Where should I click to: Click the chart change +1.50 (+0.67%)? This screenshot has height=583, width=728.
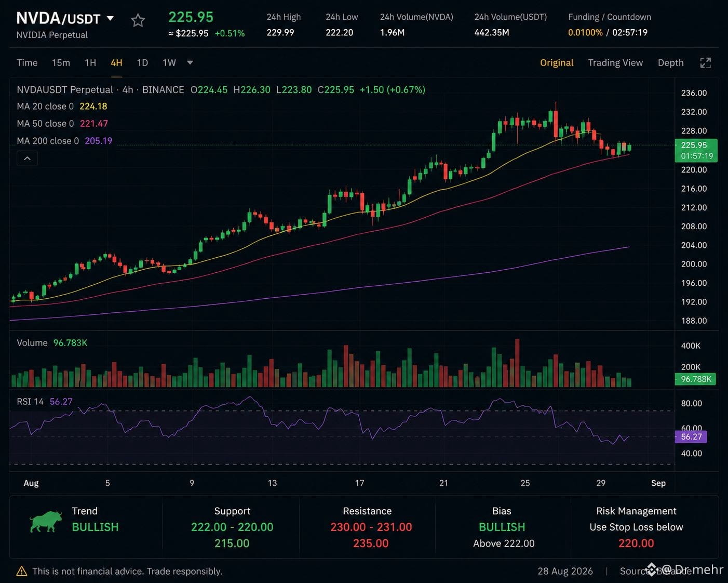[x=393, y=90]
